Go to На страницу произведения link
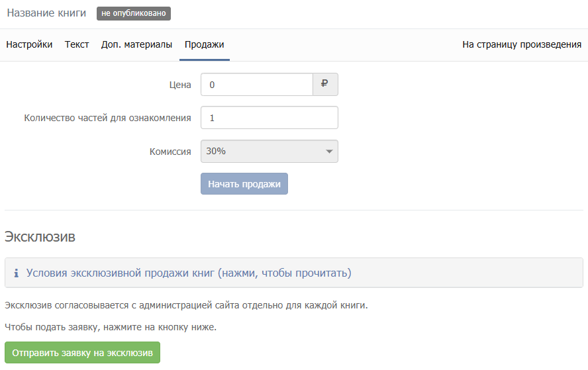Screen dimensions: 588x370 pos(522,44)
